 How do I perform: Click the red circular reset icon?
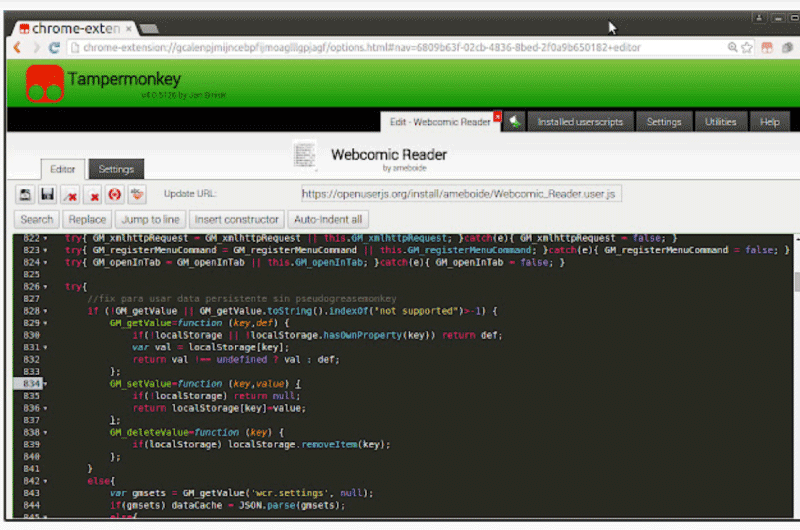click(x=115, y=194)
